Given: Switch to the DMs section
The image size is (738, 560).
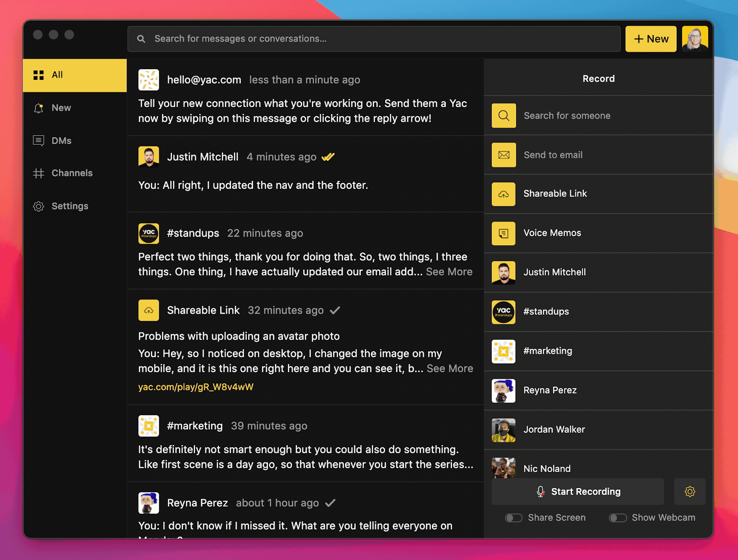Looking at the screenshot, I should [x=61, y=141].
